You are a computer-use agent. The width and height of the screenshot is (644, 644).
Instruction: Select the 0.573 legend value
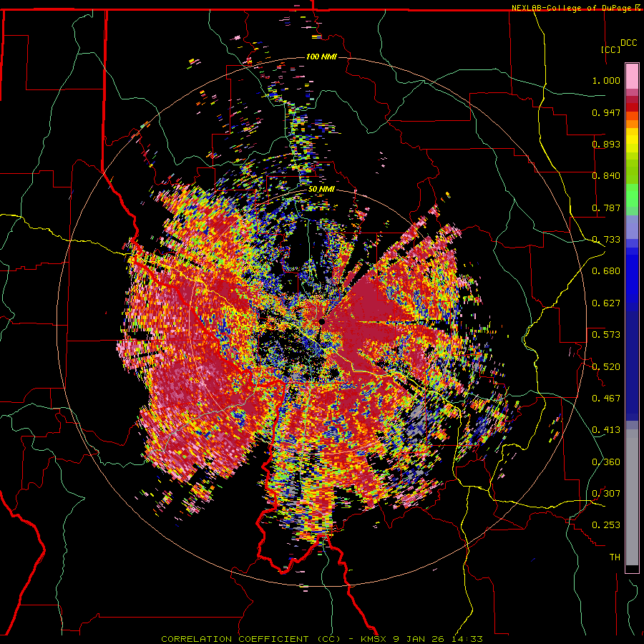coord(606,335)
